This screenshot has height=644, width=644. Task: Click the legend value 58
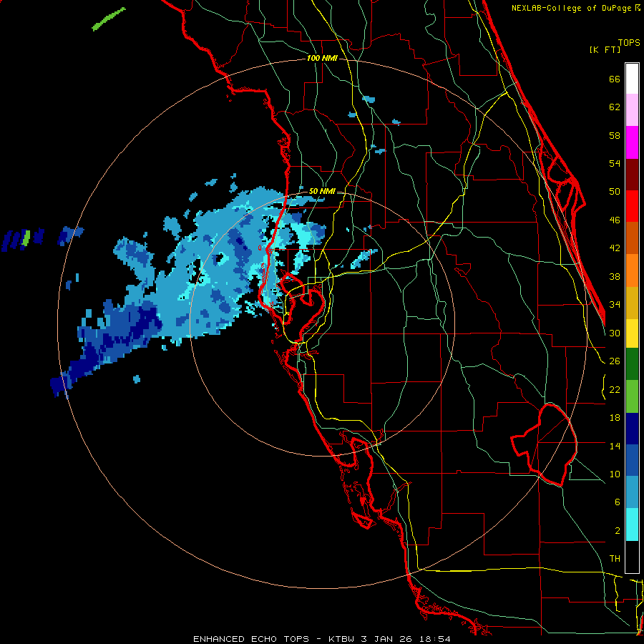[x=615, y=135]
